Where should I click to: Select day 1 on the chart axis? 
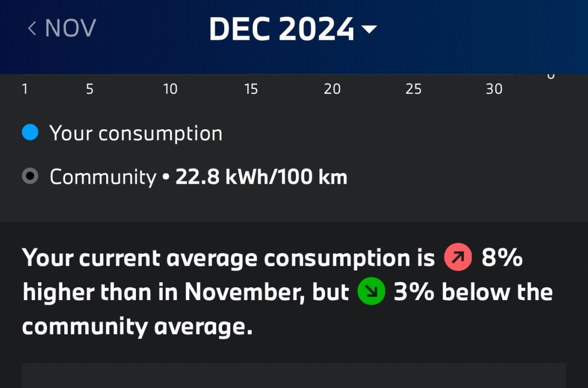click(x=25, y=89)
